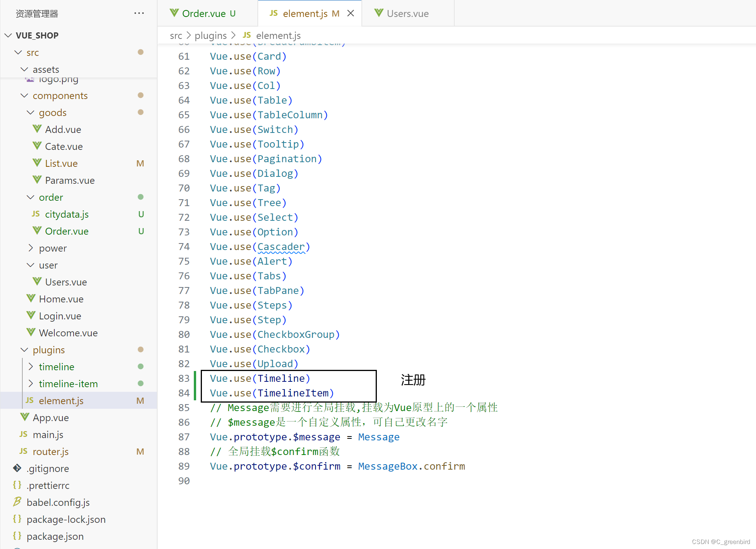Open List.vue via its Vue icon
Screen dimensions: 756x549
pyautogui.click(x=37, y=163)
